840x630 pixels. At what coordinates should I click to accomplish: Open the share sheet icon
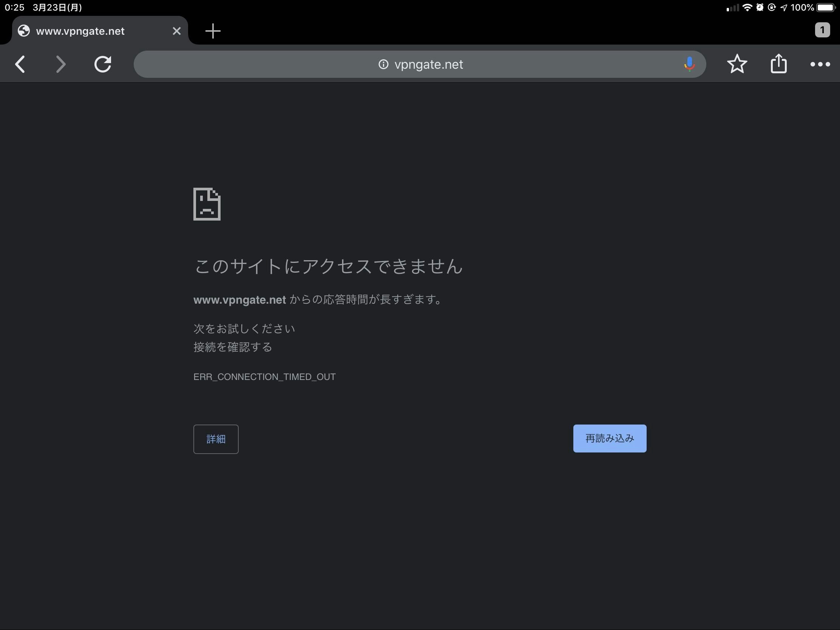tap(778, 63)
